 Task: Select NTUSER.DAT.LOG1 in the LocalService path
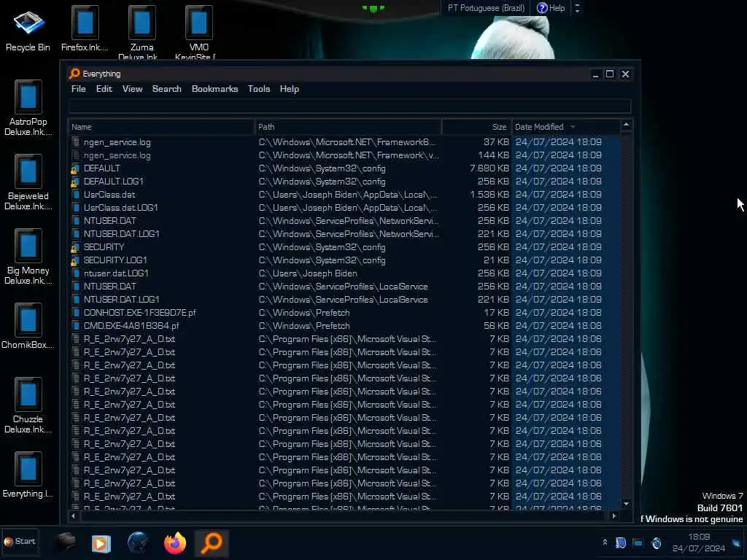point(344,300)
